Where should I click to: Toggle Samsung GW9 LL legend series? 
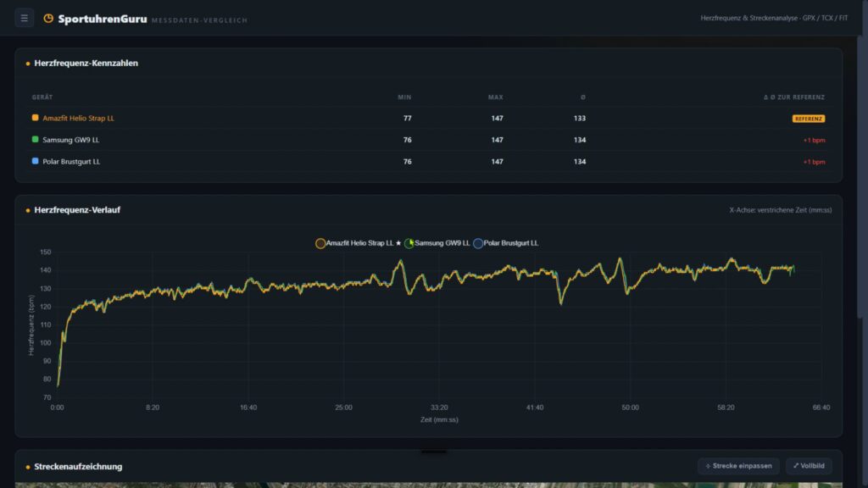coord(437,243)
